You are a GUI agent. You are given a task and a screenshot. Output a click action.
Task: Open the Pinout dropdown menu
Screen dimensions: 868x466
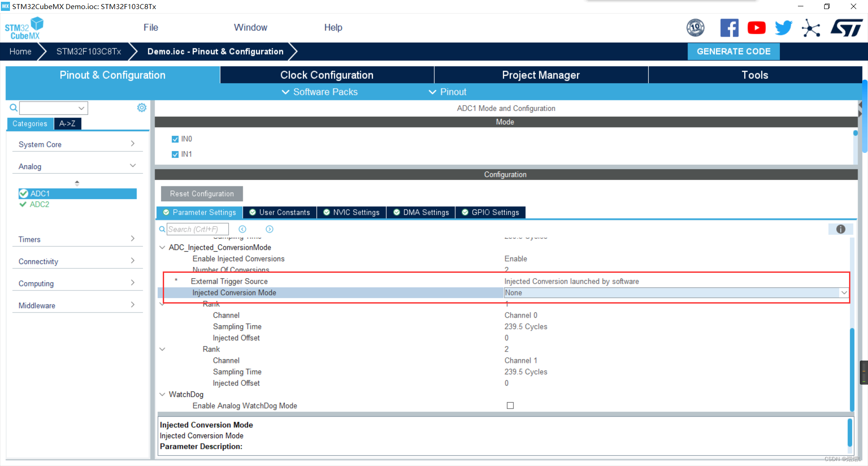pyautogui.click(x=448, y=92)
